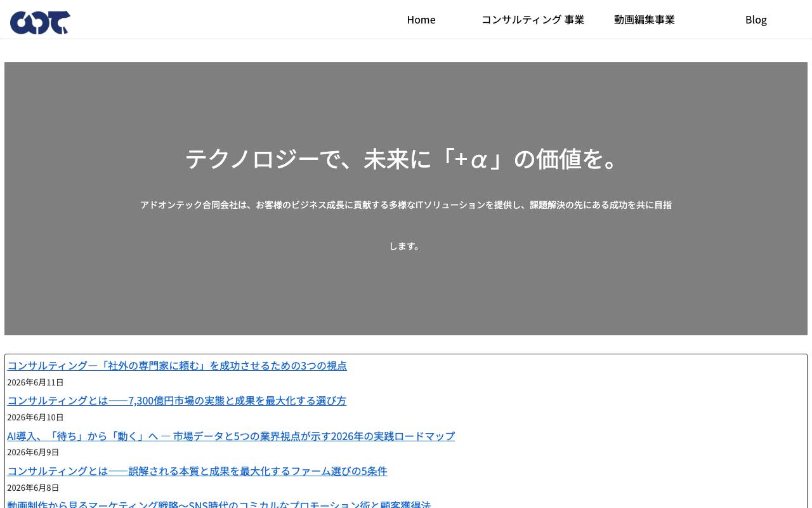Open the Home menu item
Screen dimensions: 812x508
421,20
